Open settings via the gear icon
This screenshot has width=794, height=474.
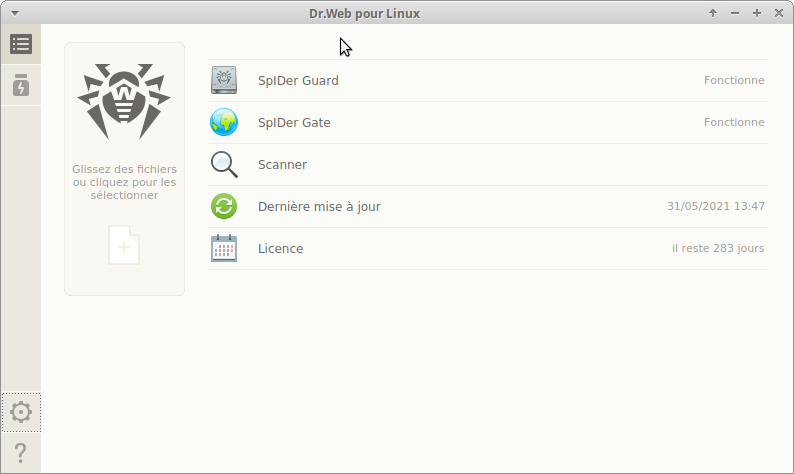(20, 411)
